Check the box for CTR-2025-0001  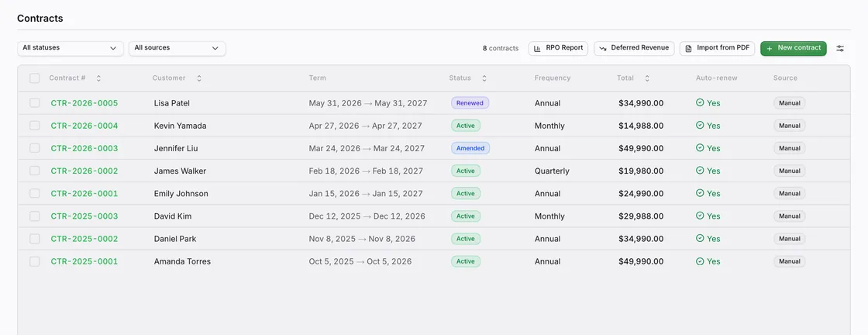pyautogui.click(x=35, y=261)
